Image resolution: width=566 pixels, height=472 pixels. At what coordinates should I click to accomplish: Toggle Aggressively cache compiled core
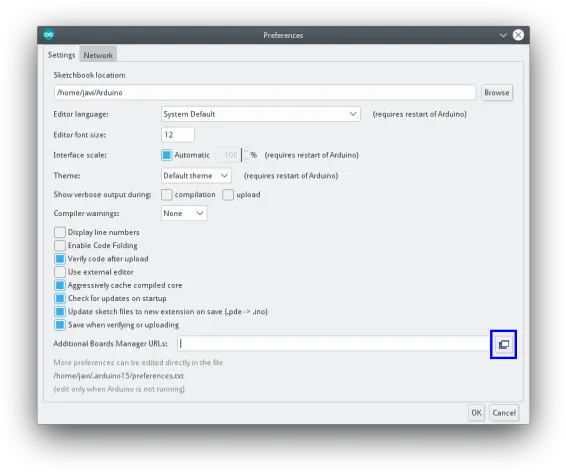point(60,285)
